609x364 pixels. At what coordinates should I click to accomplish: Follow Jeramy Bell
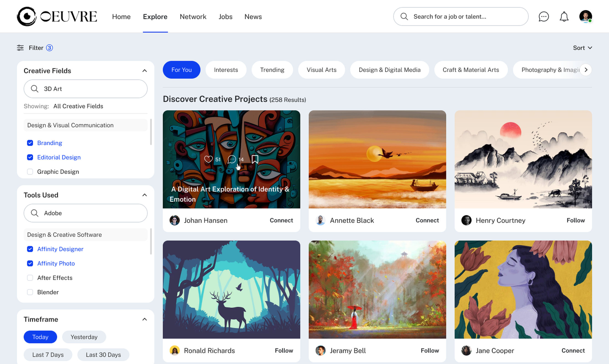(430, 351)
